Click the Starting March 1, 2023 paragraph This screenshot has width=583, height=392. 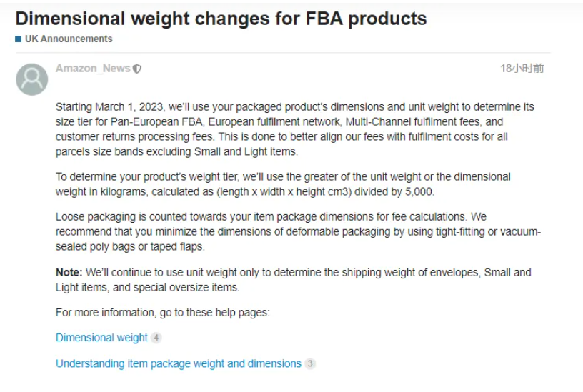point(295,129)
